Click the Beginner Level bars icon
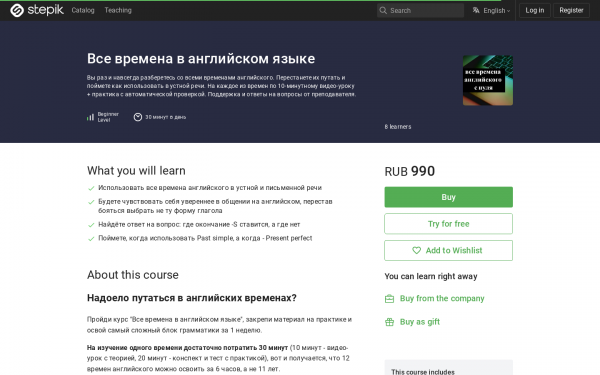This screenshot has width=600, height=375. [90, 117]
